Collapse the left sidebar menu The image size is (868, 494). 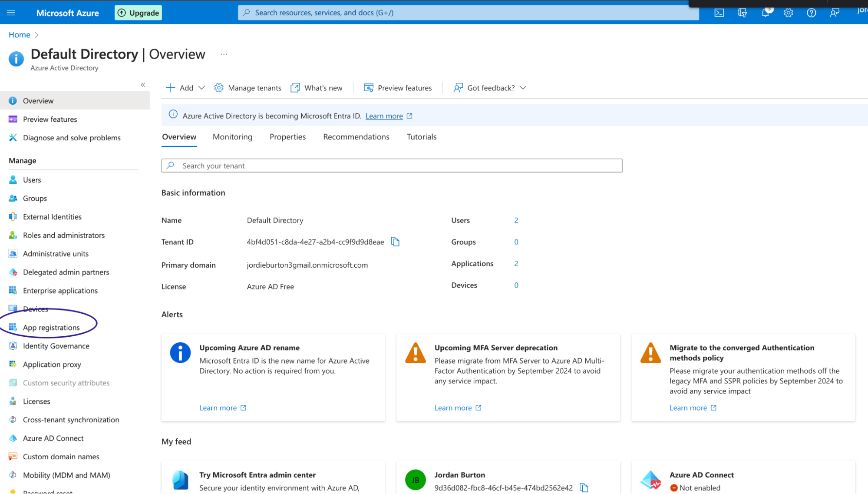[x=143, y=85]
